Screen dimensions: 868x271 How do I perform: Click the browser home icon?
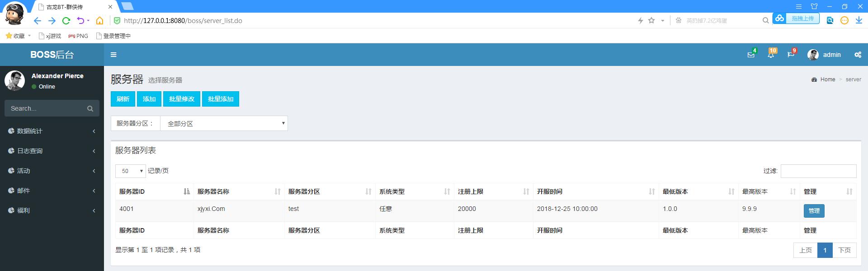click(x=100, y=20)
